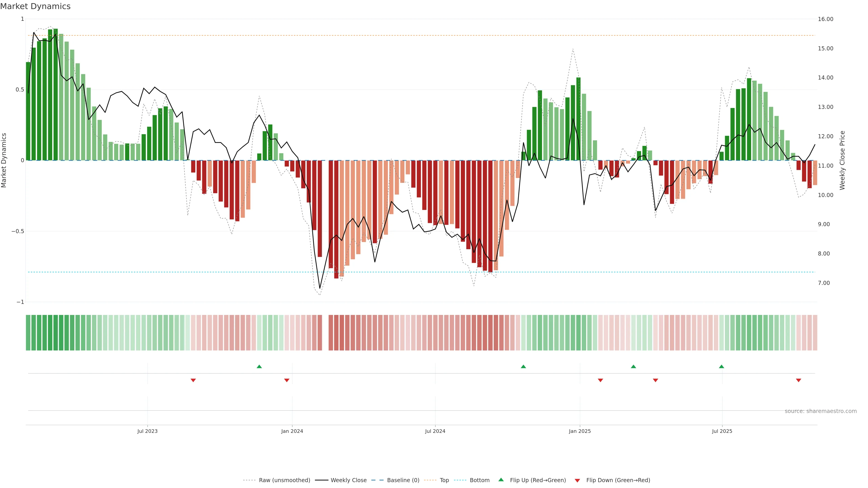Toggle the Weekly Close series in legend

(348, 480)
